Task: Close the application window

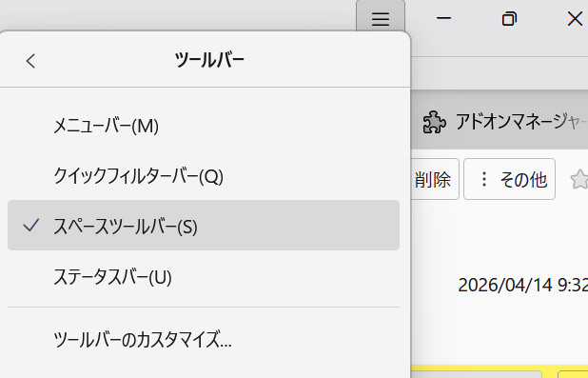Action: (x=575, y=18)
